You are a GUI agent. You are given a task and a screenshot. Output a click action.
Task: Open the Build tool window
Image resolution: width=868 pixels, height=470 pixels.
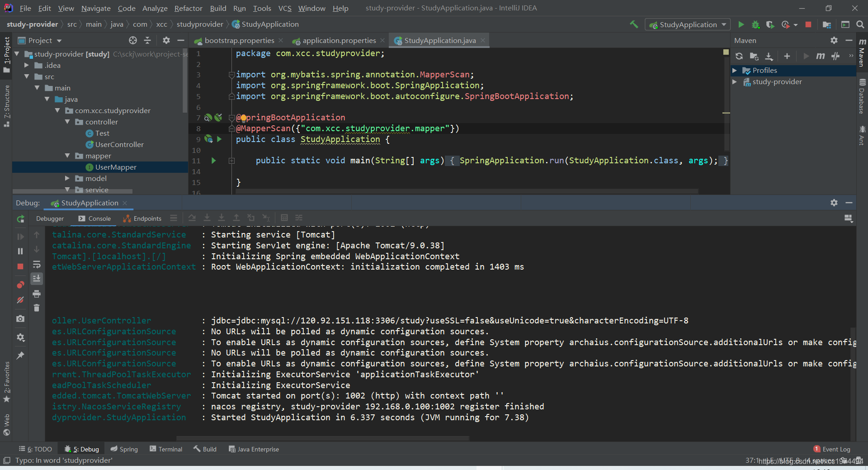[x=205, y=449]
